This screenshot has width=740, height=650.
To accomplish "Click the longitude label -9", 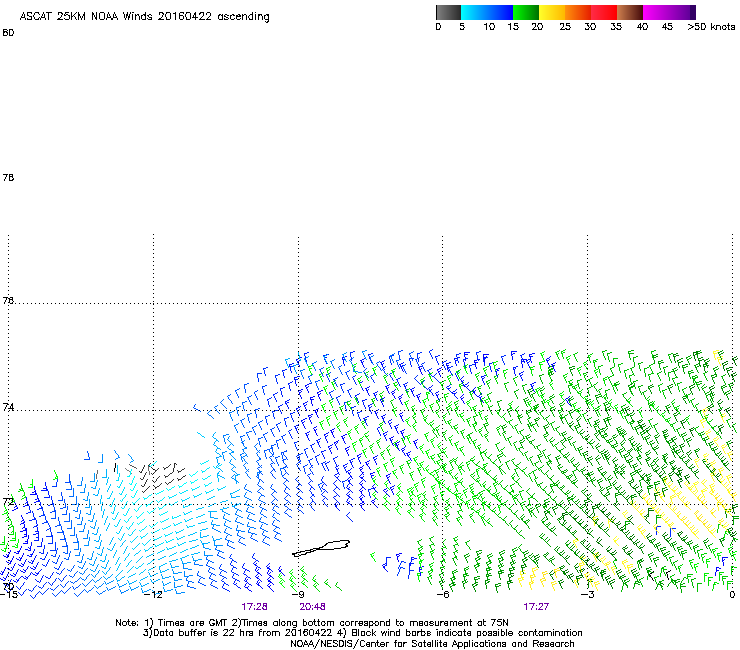I will tap(299, 595).
